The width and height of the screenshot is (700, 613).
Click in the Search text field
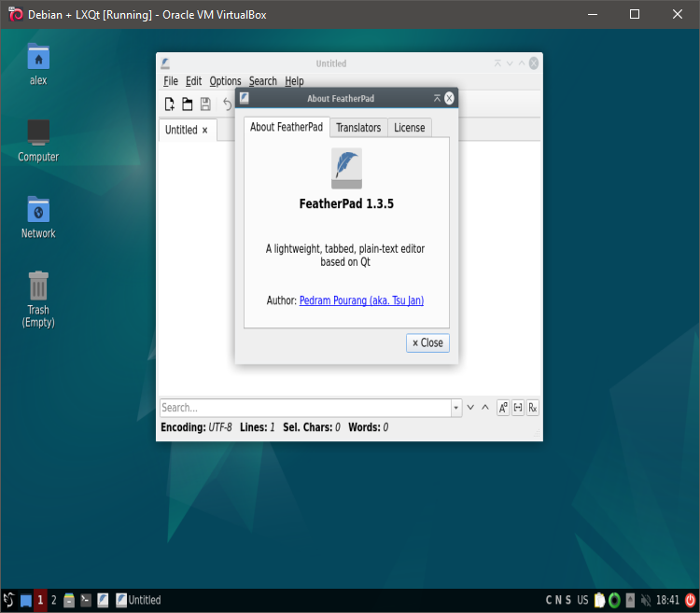pyautogui.click(x=305, y=408)
